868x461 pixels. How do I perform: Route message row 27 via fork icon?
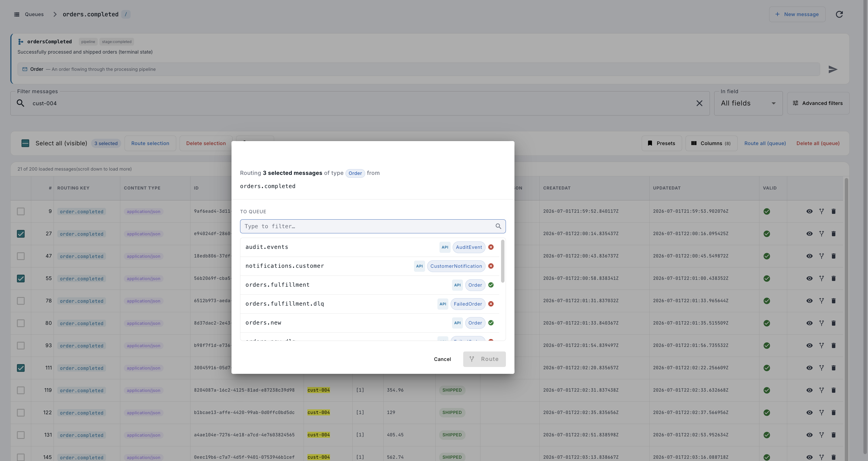coord(822,234)
